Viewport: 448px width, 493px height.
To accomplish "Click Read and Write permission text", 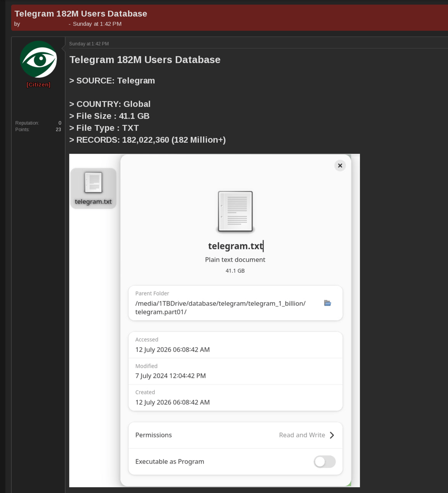I will 302,435.
